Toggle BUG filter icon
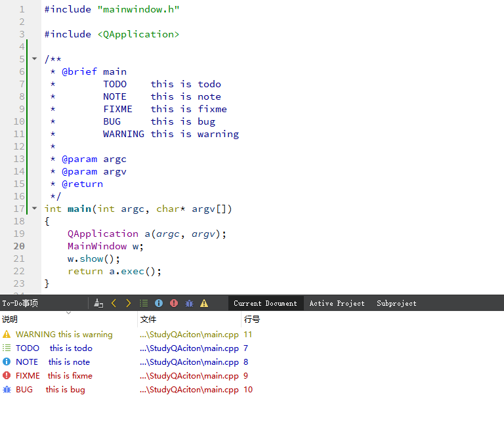This screenshot has width=504, height=435. (x=189, y=303)
